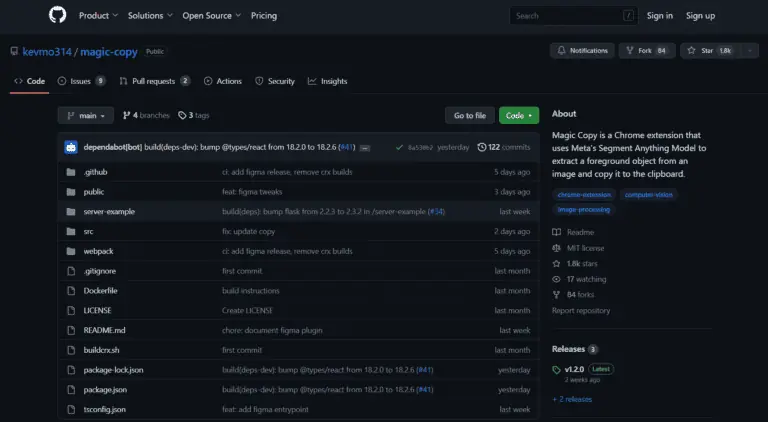Screen dimensions: 768x422
Task: Show the + 2 releases link
Action: pyautogui.click(x=572, y=399)
